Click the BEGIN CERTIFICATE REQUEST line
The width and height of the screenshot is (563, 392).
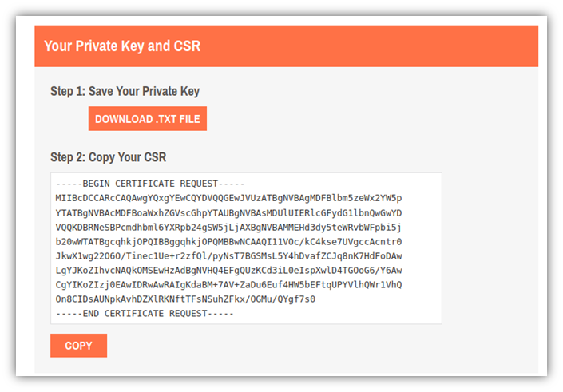(150, 184)
